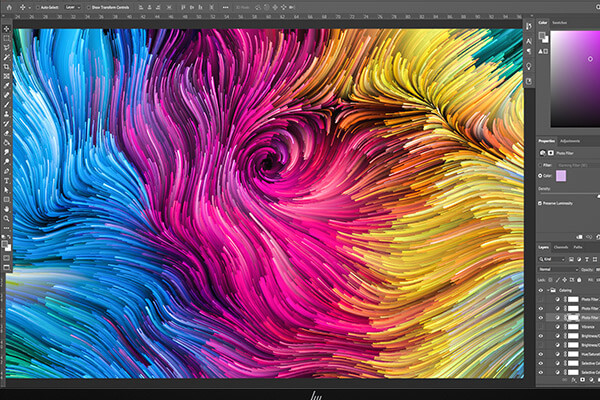Add a layer mask from Layers footer
Viewport: 600px width, 400px height.
pyautogui.click(x=582, y=380)
